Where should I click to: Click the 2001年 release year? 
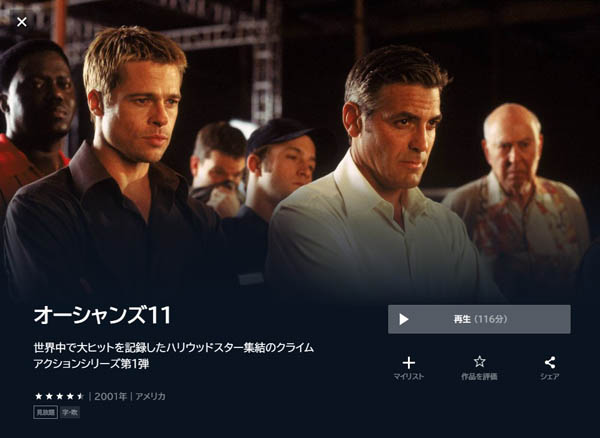click(110, 396)
